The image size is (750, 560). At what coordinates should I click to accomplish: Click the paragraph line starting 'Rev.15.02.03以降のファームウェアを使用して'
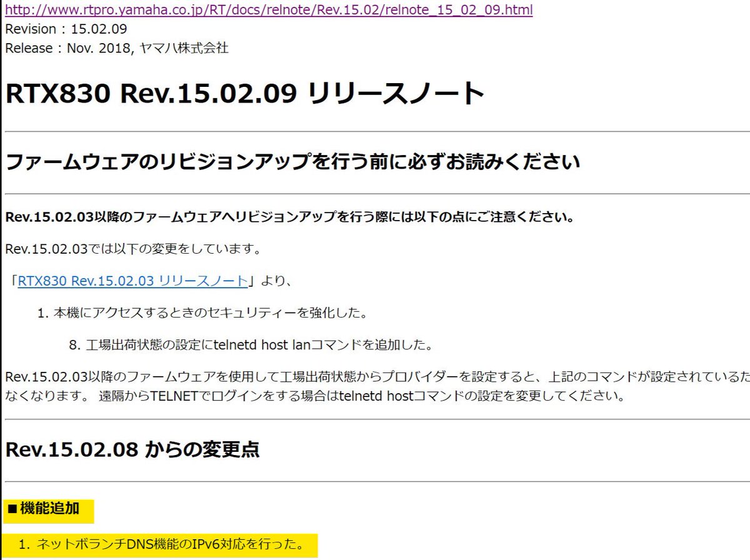point(377,377)
